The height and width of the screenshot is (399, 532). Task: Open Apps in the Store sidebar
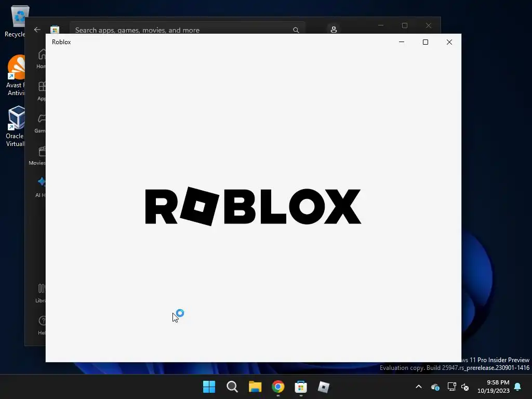(42, 90)
